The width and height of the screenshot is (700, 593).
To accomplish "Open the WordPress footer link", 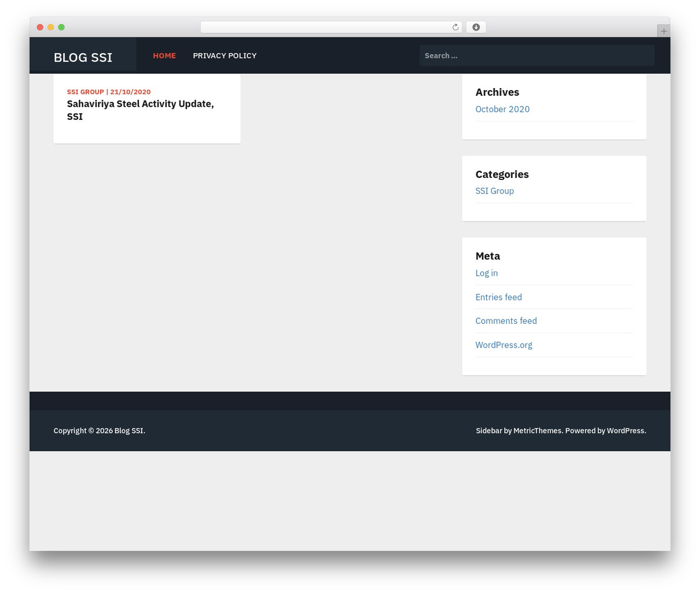I will (x=625, y=431).
